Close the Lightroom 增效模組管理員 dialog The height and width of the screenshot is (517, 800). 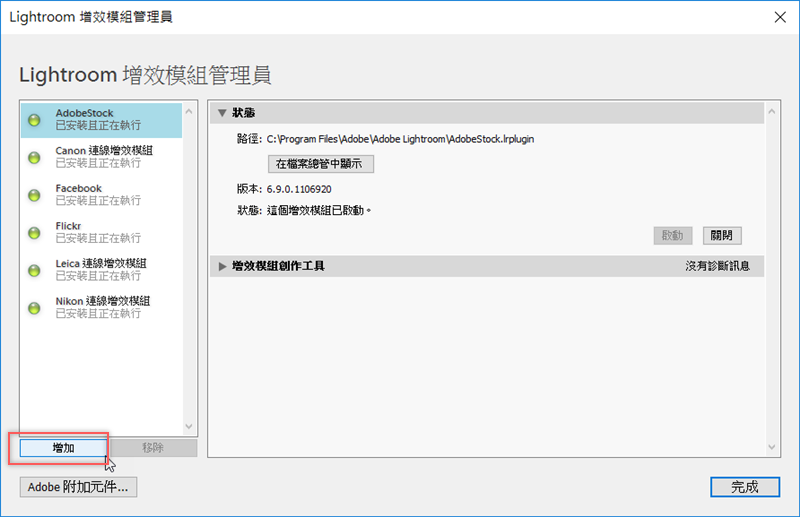coord(780,17)
